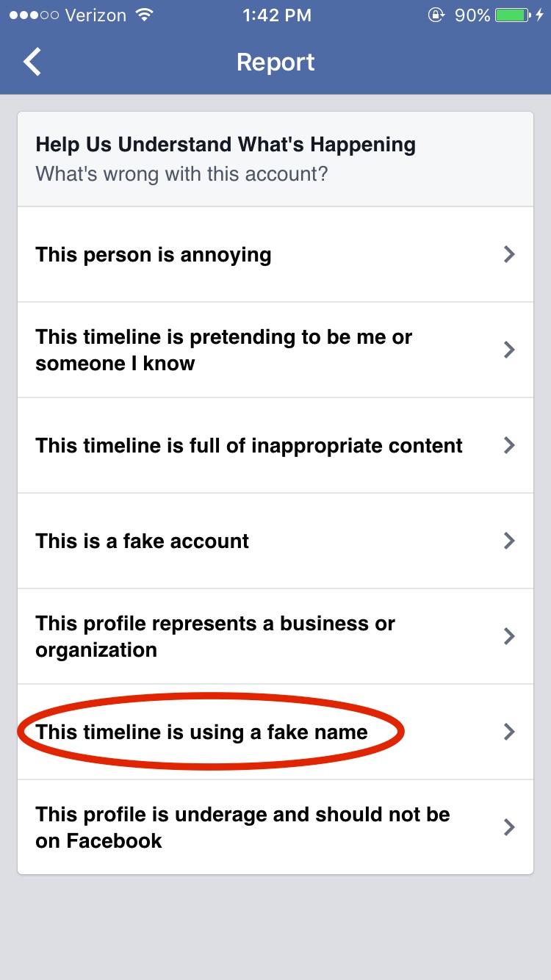This screenshot has height=980, width=551.
Task: Select 'This person is annoying'
Action: coord(154,255)
